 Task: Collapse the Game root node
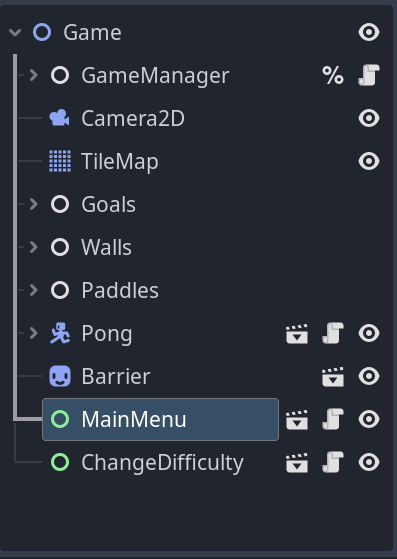[15, 33]
